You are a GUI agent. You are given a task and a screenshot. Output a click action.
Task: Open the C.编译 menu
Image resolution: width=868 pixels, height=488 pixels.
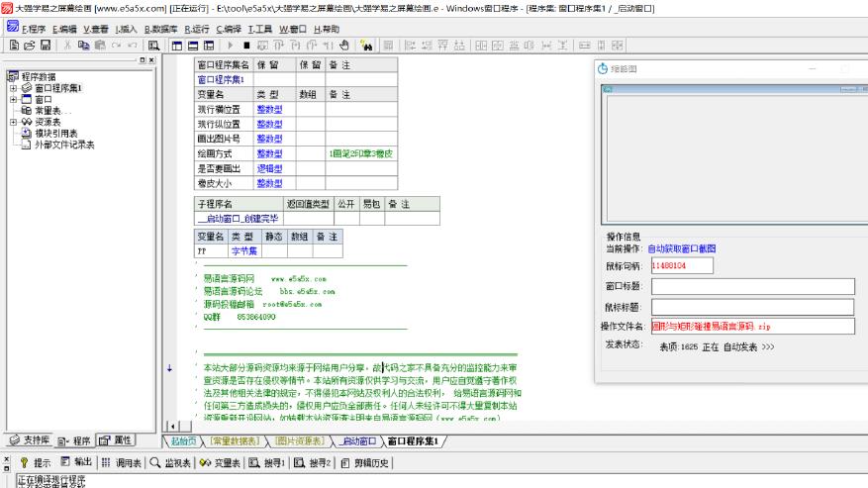click(229, 30)
